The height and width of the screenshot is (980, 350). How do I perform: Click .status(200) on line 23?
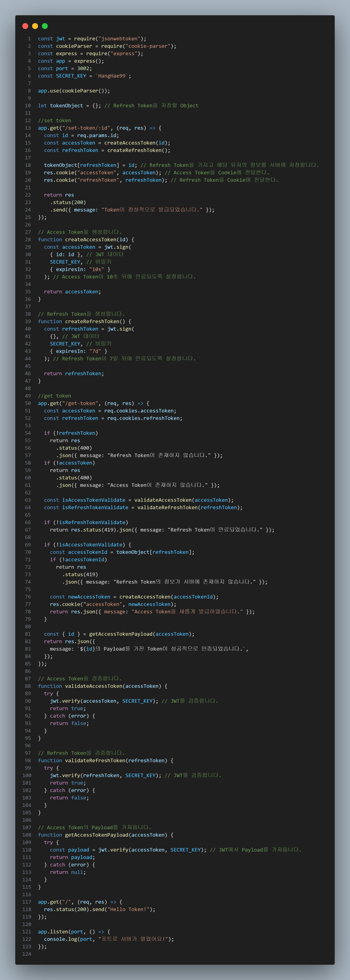(68, 202)
